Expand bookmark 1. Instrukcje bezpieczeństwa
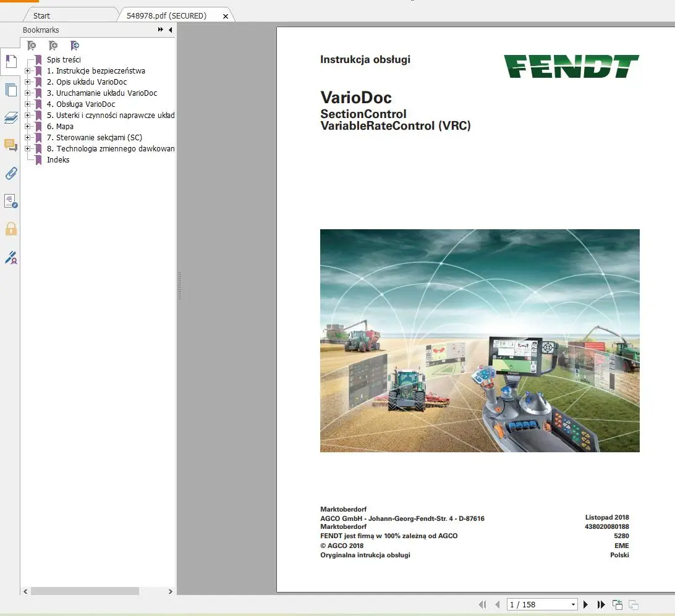The width and height of the screenshot is (675, 616). click(28, 70)
